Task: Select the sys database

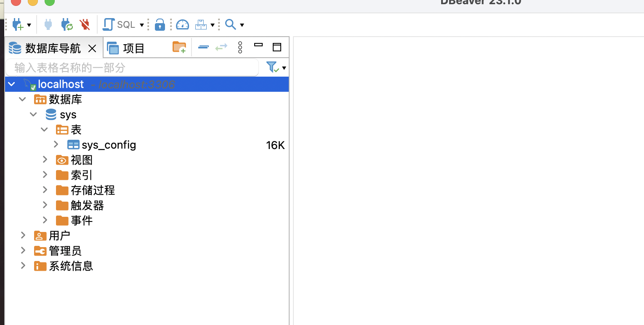Action: (x=68, y=115)
